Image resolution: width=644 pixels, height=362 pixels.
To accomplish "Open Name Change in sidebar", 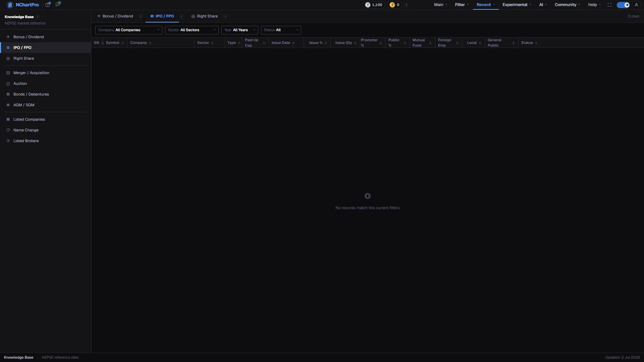I will click(45, 130).
